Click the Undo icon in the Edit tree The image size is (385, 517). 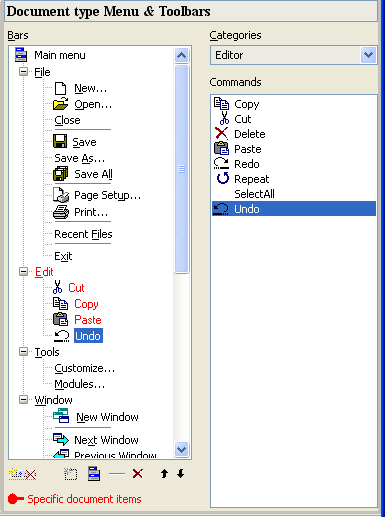62,336
